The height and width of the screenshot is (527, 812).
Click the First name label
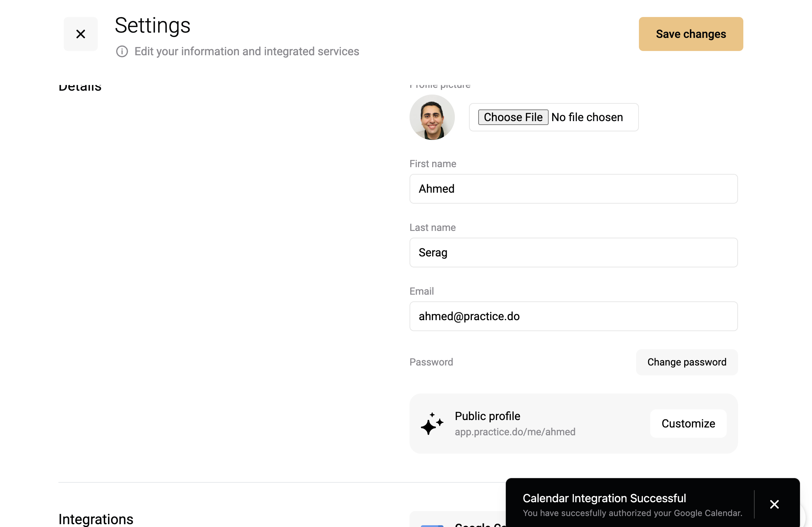coord(433,164)
